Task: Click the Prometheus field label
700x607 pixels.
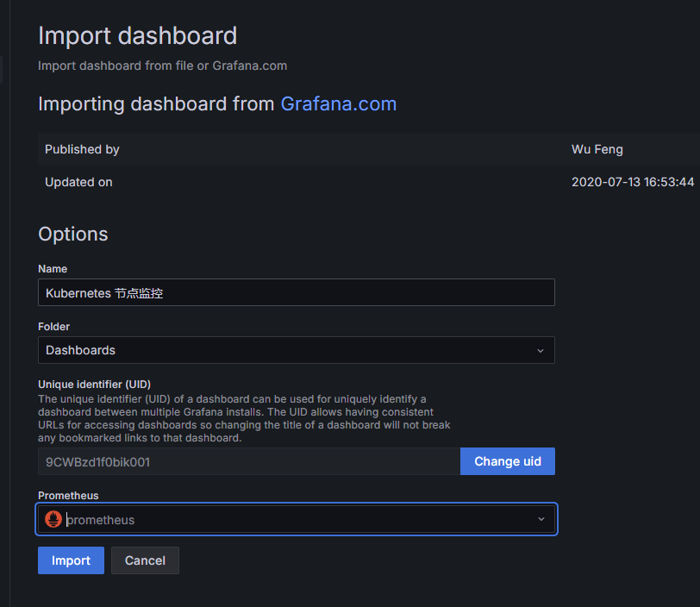Action: pos(68,496)
